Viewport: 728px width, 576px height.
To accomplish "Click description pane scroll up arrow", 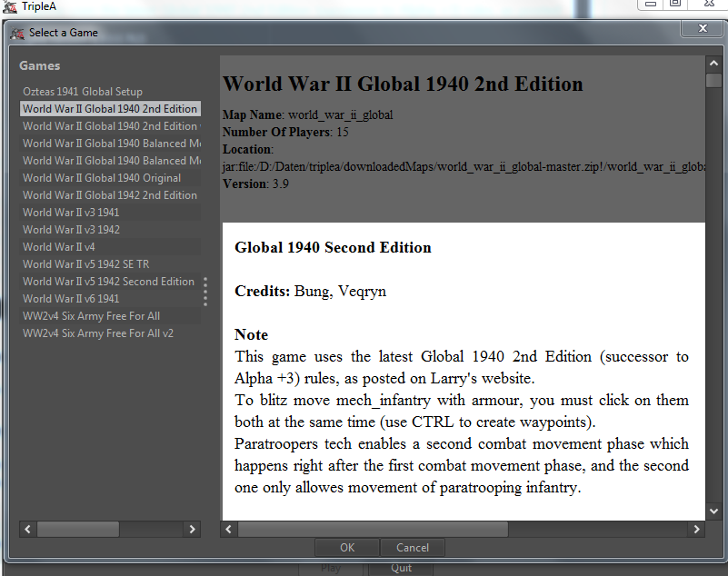I will pyautogui.click(x=713, y=64).
